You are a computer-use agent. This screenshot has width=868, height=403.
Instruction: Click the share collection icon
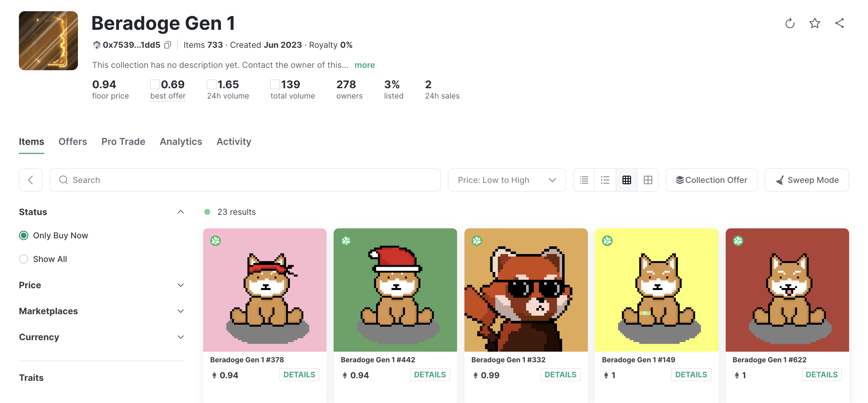tap(839, 23)
